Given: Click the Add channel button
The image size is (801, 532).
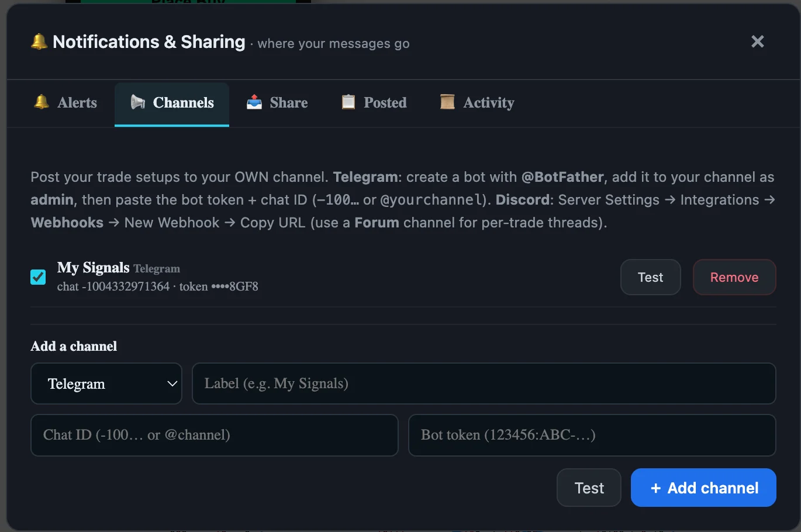Looking at the screenshot, I should click(703, 488).
